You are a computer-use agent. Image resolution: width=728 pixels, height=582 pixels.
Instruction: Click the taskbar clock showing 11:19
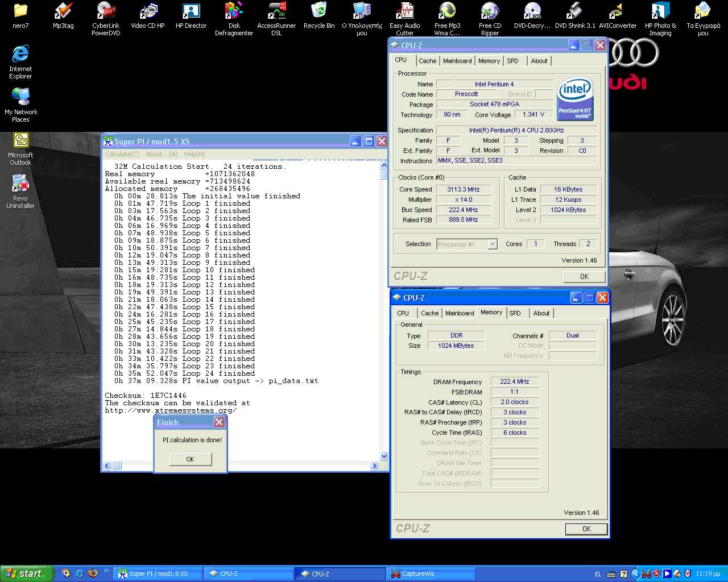(x=708, y=574)
